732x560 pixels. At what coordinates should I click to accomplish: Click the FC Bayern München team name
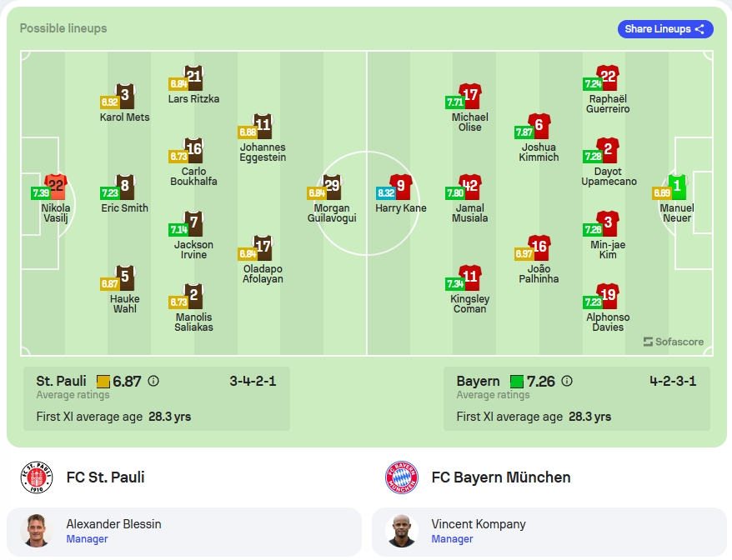tap(501, 477)
